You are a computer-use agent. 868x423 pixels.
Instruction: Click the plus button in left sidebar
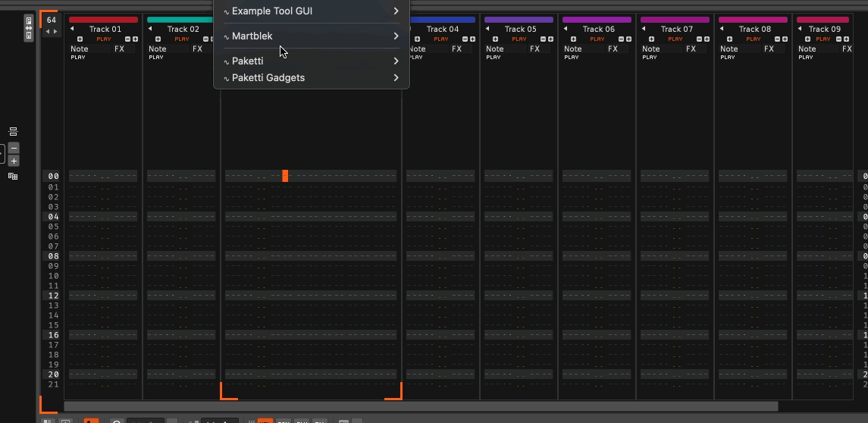14,161
